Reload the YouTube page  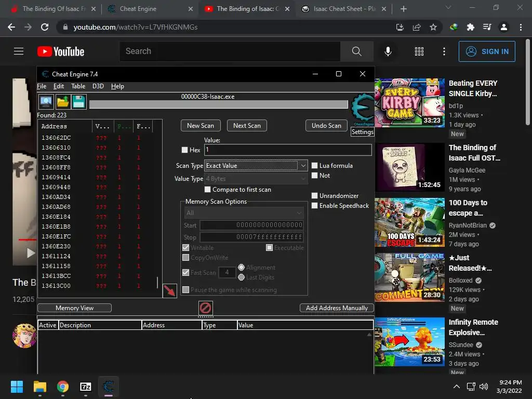[x=45, y=27]
